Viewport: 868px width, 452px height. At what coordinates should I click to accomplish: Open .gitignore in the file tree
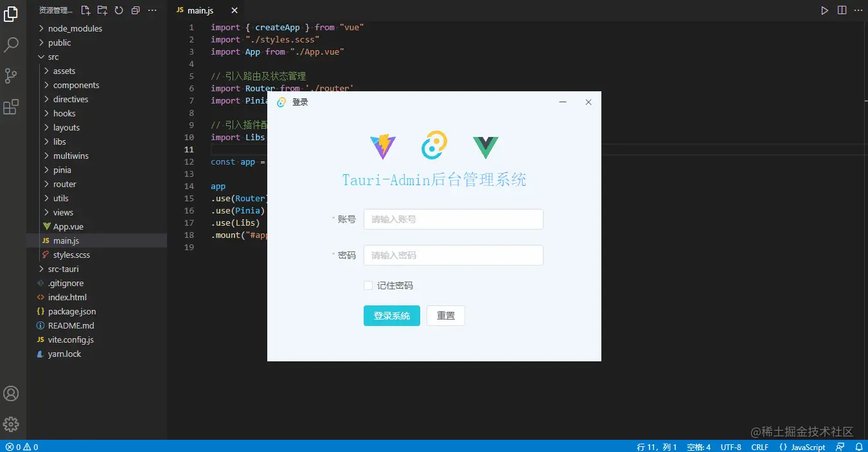[96, 283]
